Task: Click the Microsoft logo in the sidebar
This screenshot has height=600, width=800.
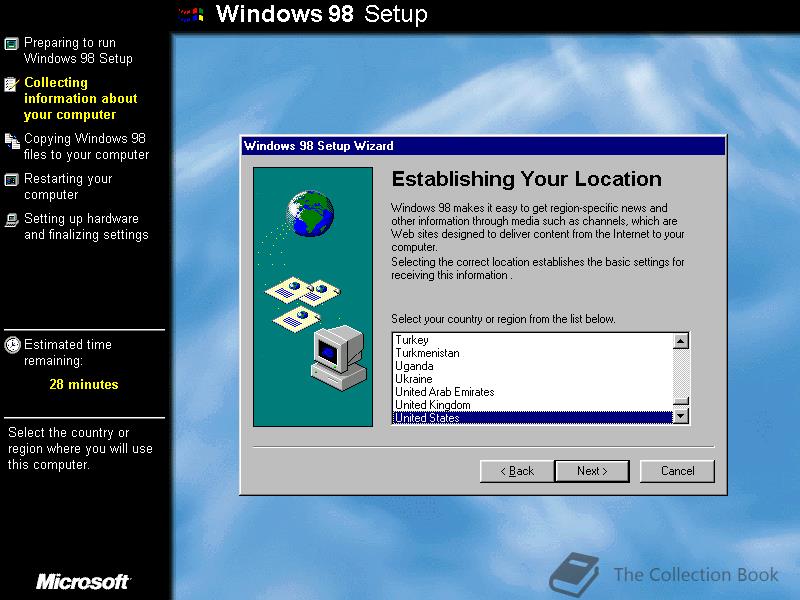Action: point(83,581)
